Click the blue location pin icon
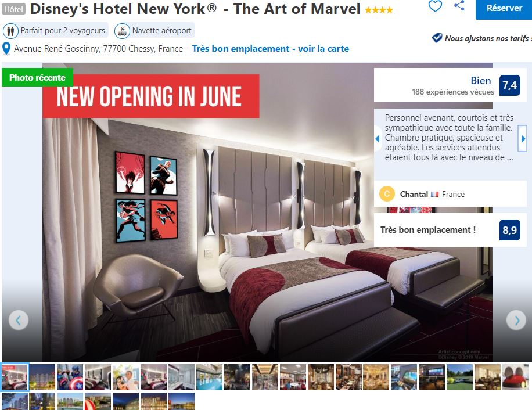The width and height of the screenshot is (532, 410). [x=6, y=49]
